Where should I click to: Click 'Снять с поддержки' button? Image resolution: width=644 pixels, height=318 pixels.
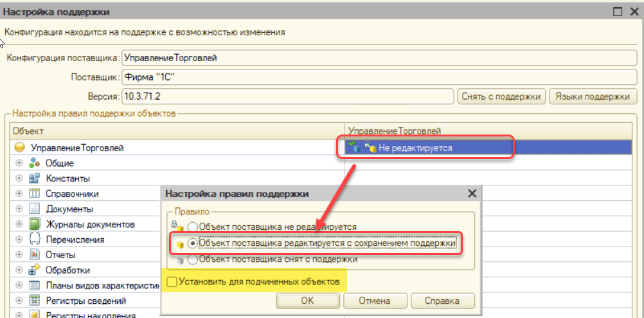501,97
